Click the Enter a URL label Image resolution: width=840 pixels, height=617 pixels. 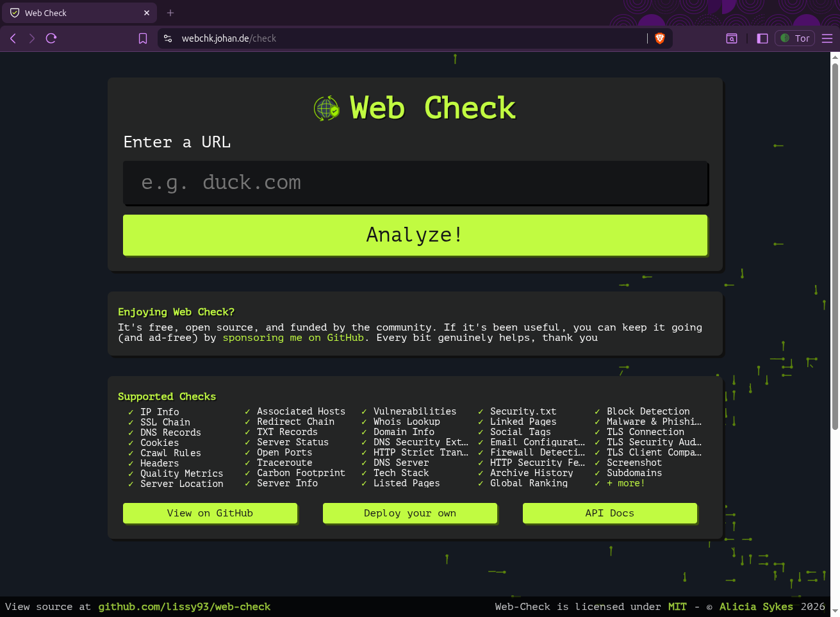177,142
